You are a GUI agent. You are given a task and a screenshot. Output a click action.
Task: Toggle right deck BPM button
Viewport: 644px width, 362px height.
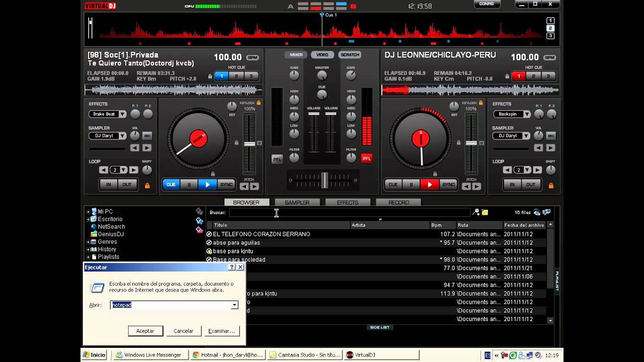[x=550, y=57]
